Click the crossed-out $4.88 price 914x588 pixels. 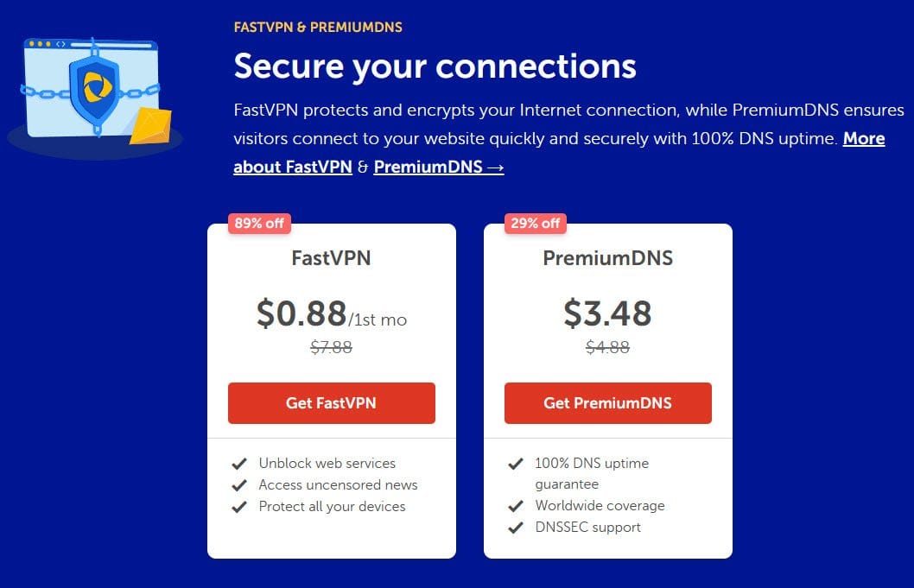pos(607,347)
